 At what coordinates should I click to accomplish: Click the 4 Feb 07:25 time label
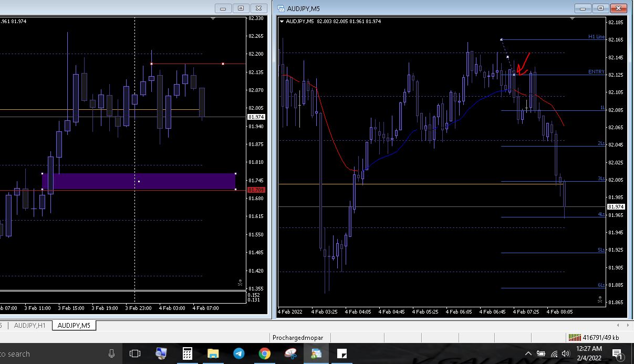(526, 311)
